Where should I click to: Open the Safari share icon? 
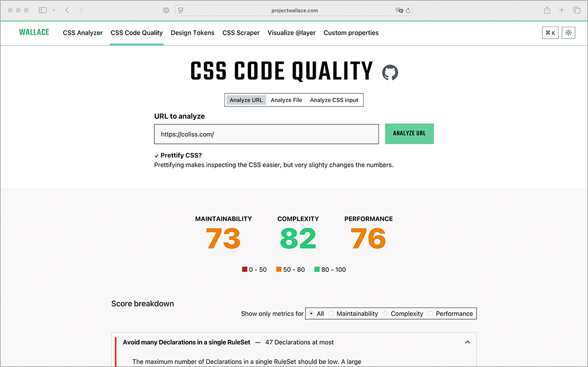click(547, 10)
